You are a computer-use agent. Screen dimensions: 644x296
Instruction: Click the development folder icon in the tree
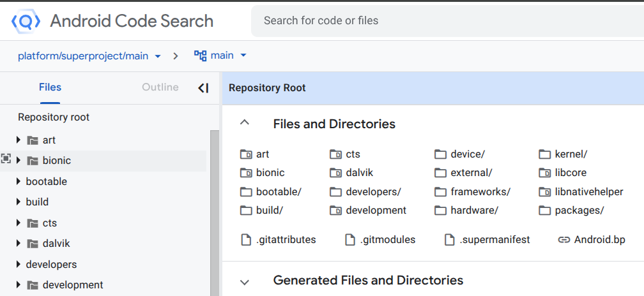(x=33, y=285)
